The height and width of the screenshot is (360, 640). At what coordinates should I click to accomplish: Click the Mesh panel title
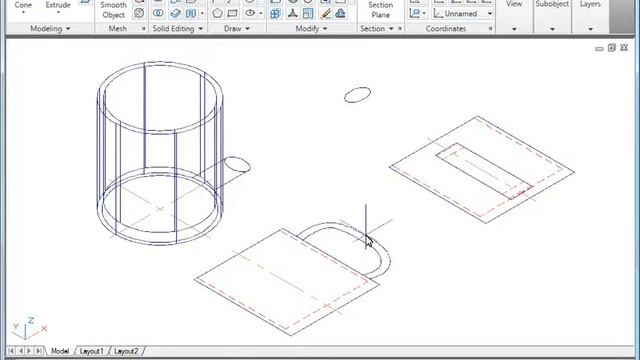click(118, 29)
